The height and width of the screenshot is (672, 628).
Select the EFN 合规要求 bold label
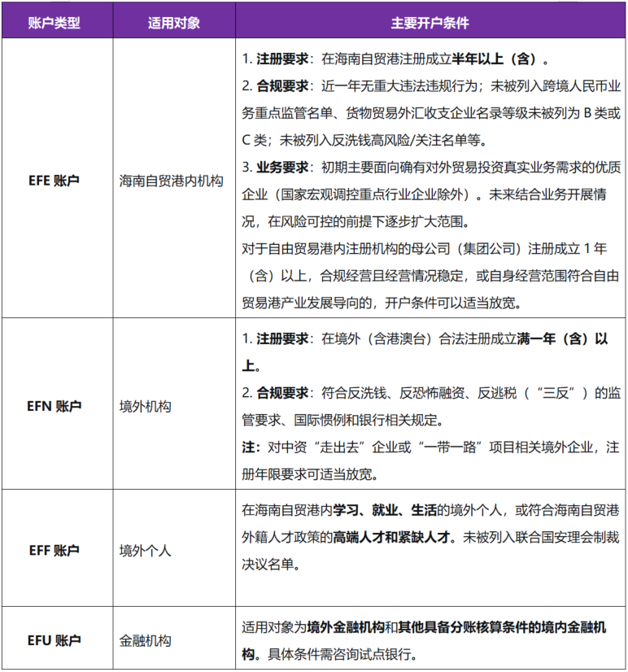point(281,394)
